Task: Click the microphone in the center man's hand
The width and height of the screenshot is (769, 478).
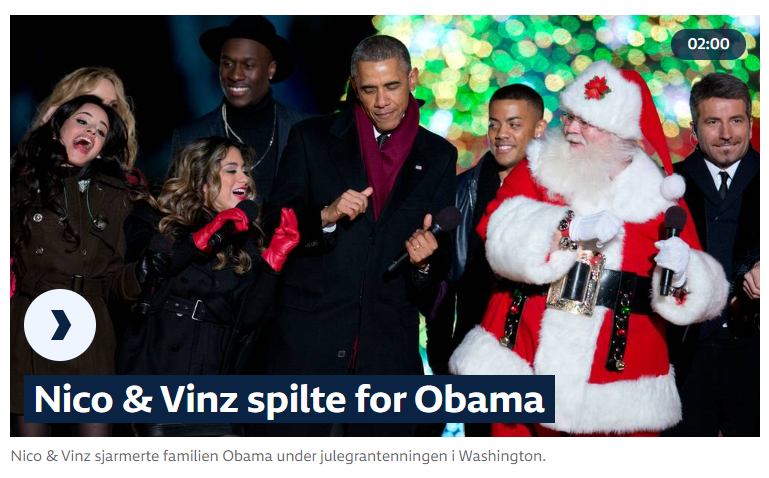Action: [x=425, y=237]
